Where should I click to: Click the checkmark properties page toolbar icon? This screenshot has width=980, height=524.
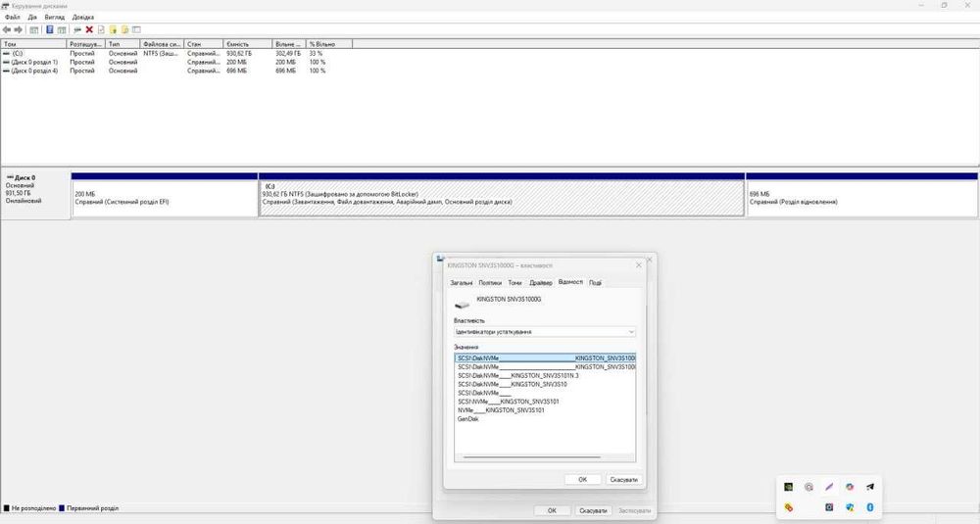[x=101, y=29]
